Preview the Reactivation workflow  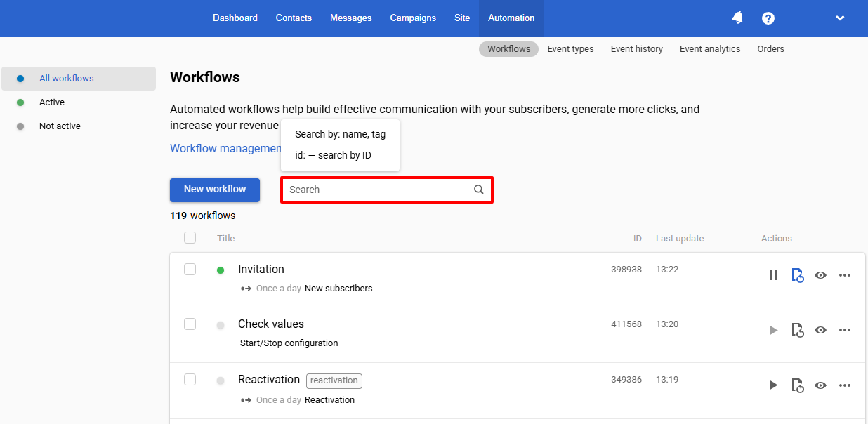[820, 385]
